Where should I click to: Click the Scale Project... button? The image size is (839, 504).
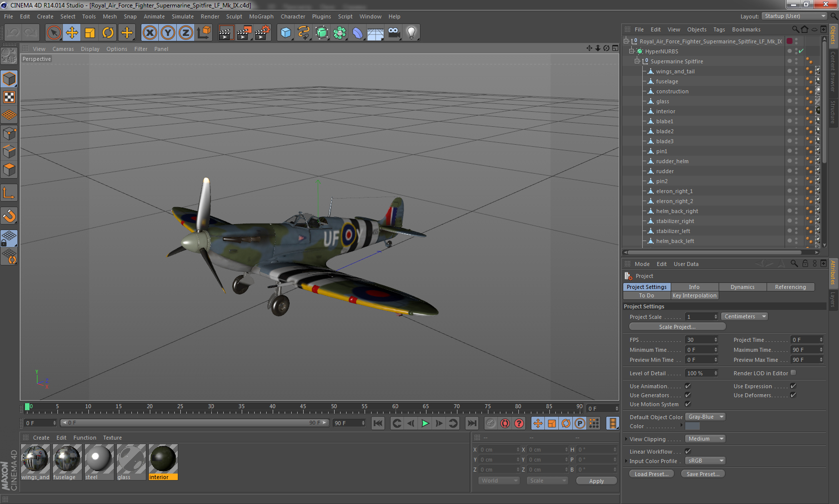pyautogui.click(x=677, y=327)
